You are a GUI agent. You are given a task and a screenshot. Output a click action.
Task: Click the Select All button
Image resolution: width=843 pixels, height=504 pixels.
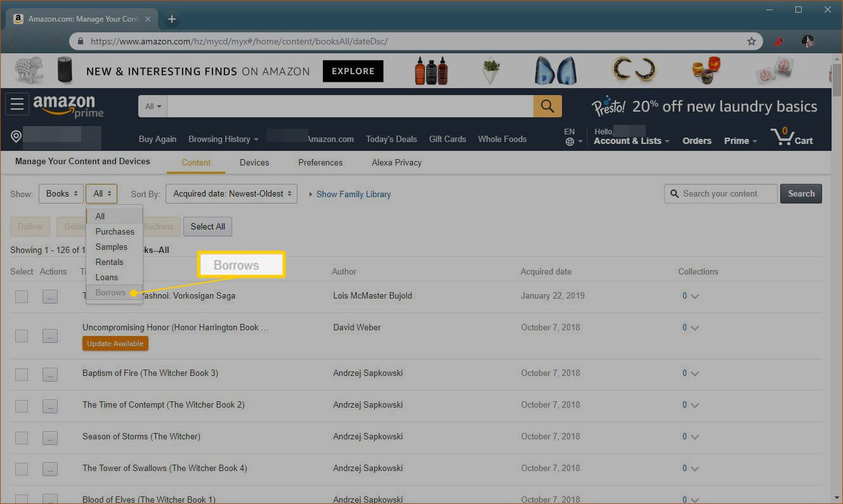click(208, 226)
